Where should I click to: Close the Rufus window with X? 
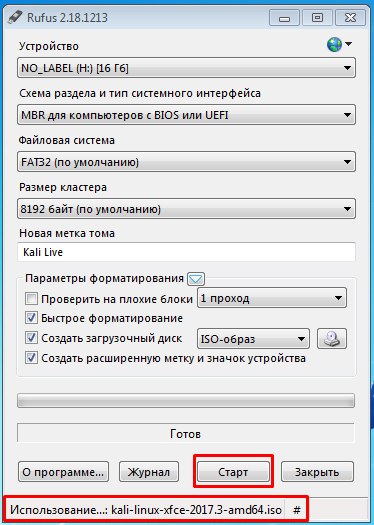point(350,17)
